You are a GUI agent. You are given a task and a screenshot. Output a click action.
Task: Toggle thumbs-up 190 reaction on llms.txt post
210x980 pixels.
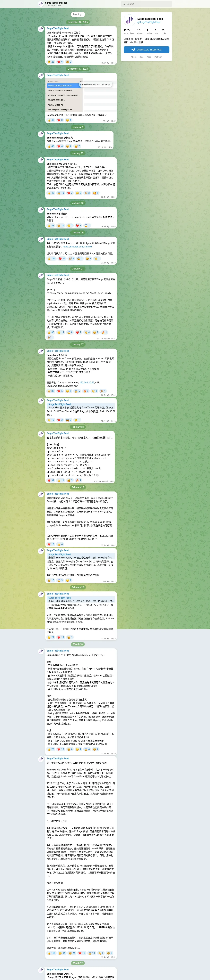[52, 259]
